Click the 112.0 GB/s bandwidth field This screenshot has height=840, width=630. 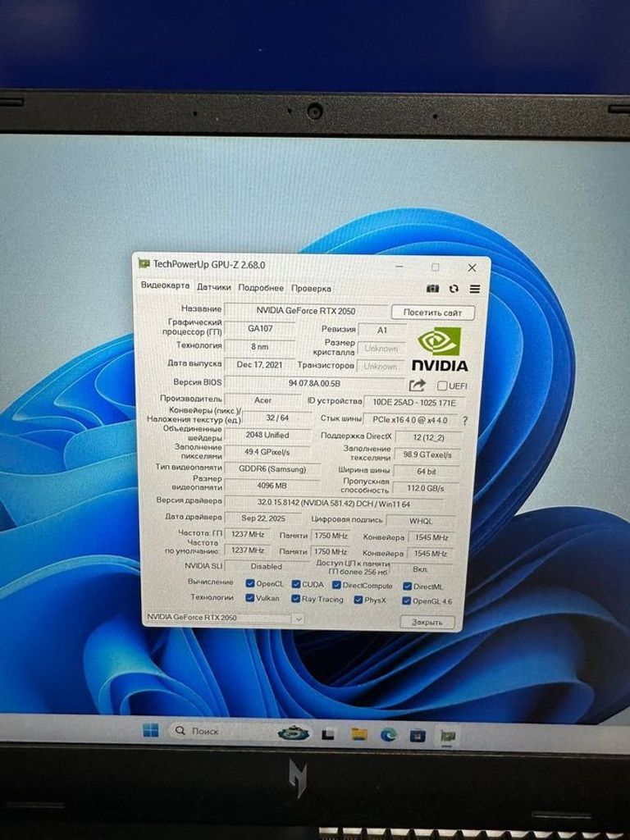pyautogui.click(x=426, y=488)
